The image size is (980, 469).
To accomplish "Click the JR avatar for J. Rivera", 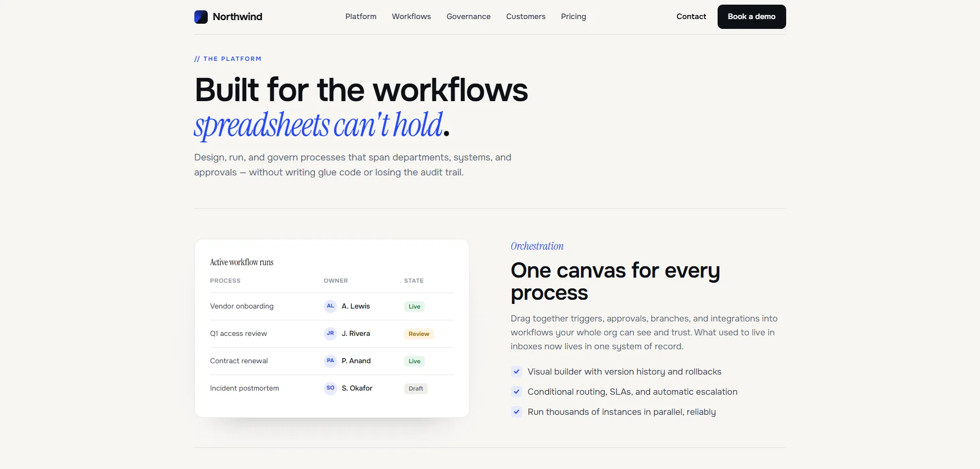I will [330, 334].
